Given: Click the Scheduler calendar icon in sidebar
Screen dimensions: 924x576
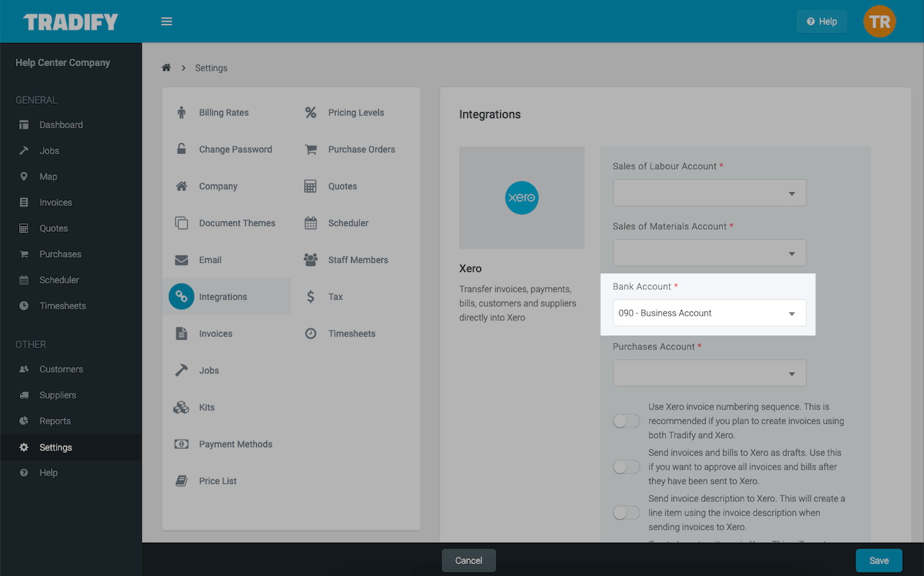Looking at the screenshot, I should (x=24, y=280).
